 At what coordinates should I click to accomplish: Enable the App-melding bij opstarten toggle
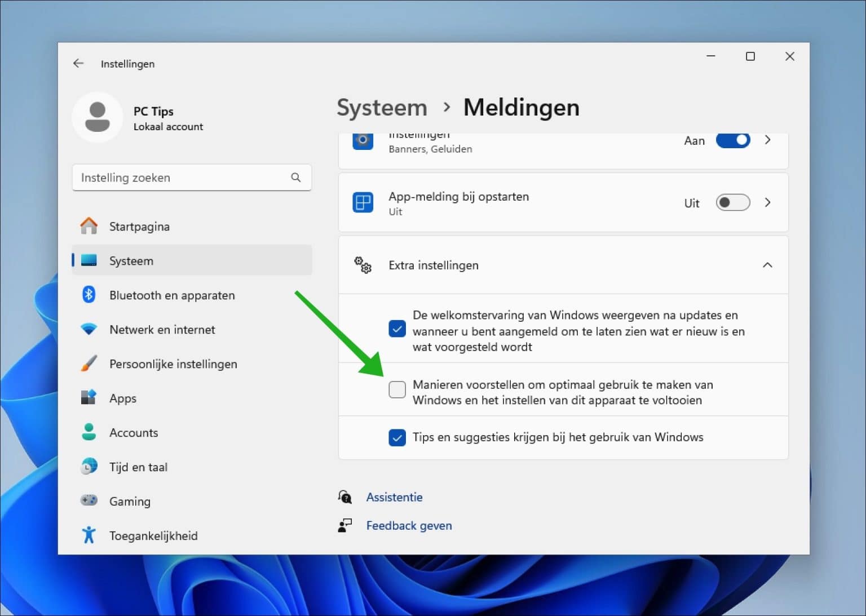pyautogui.click(x=732, y=202)
